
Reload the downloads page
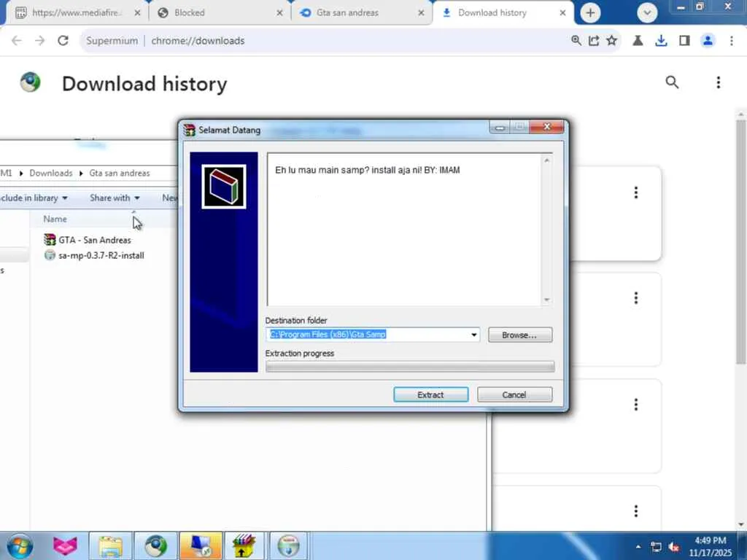point(63,41)
